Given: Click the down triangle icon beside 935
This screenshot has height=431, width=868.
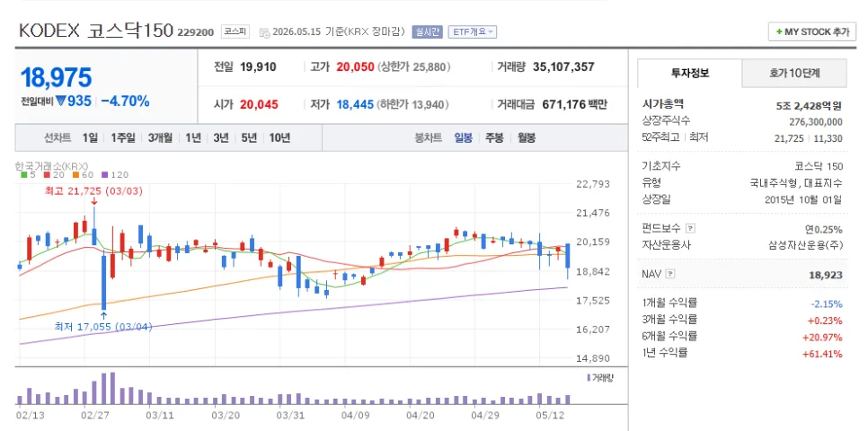Looking at the screenshot, I should point(61,101).
